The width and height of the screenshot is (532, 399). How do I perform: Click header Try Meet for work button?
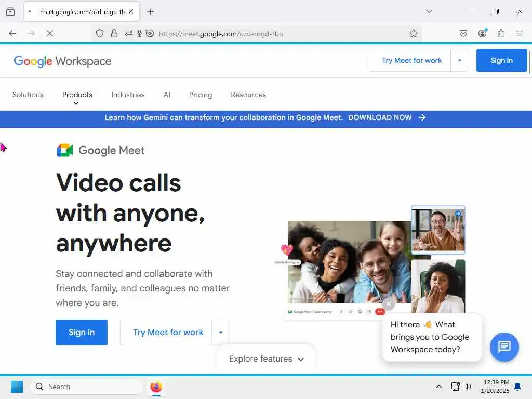click(410, 60)
